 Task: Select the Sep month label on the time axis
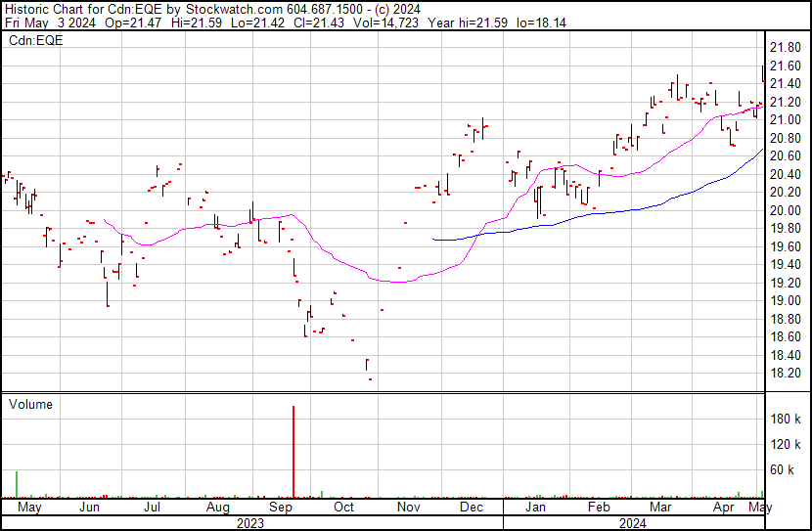click(x=283, y=509)
